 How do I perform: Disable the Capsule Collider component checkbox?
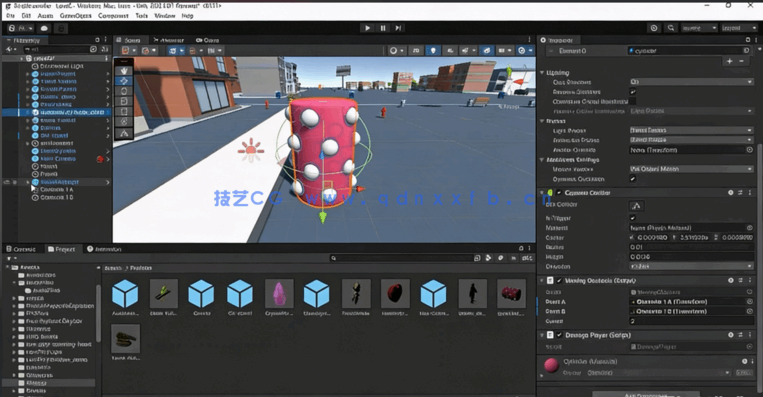(559, 193)
